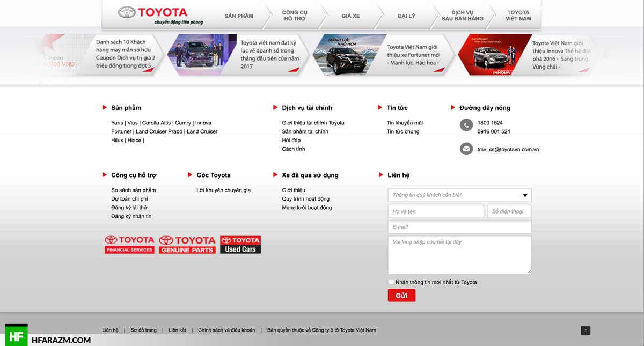Open 'Chính sách và điều khoản' footer link

coord(226,330)
